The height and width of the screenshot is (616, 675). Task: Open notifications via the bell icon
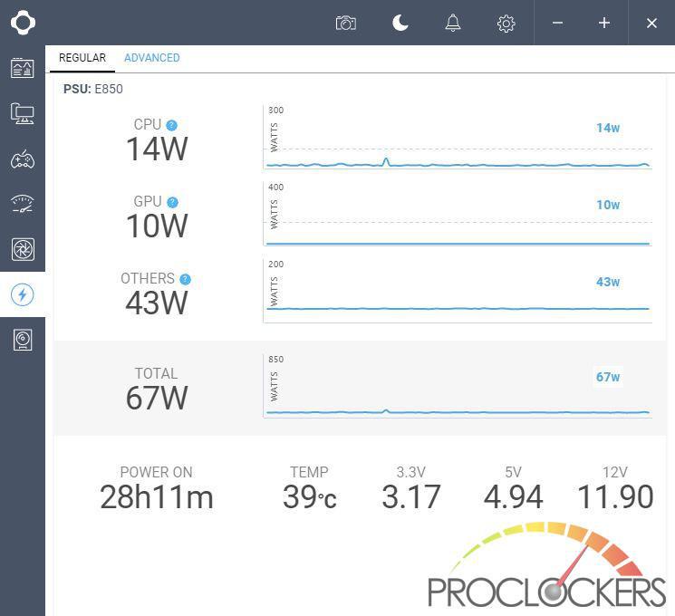click(453, 23)
